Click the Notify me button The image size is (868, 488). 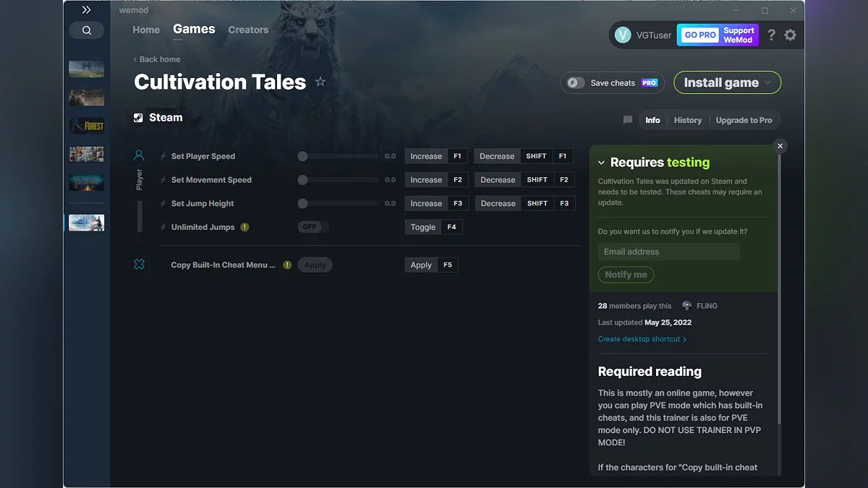coord(626,275)
